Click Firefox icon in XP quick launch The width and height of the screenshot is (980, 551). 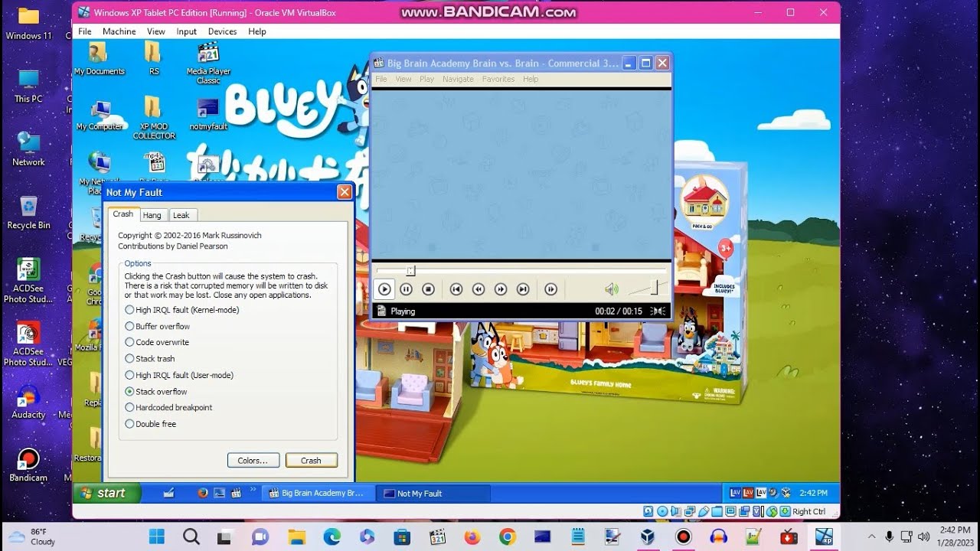coord(203,494)
